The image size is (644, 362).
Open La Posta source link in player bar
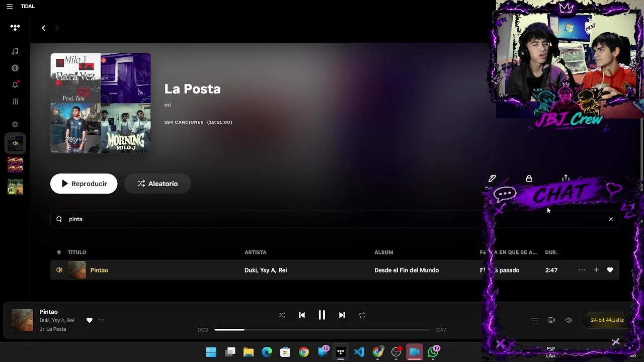click(x=56, y=329)
